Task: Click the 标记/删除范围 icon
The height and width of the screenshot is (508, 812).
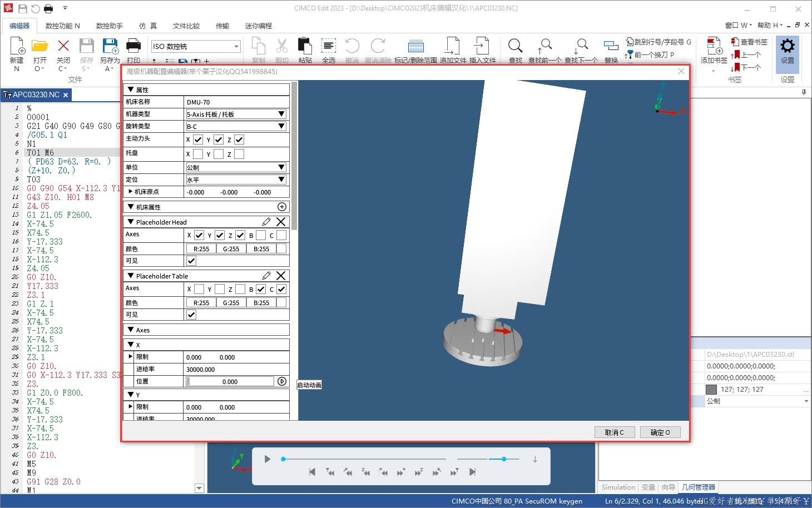Action: 415,47
